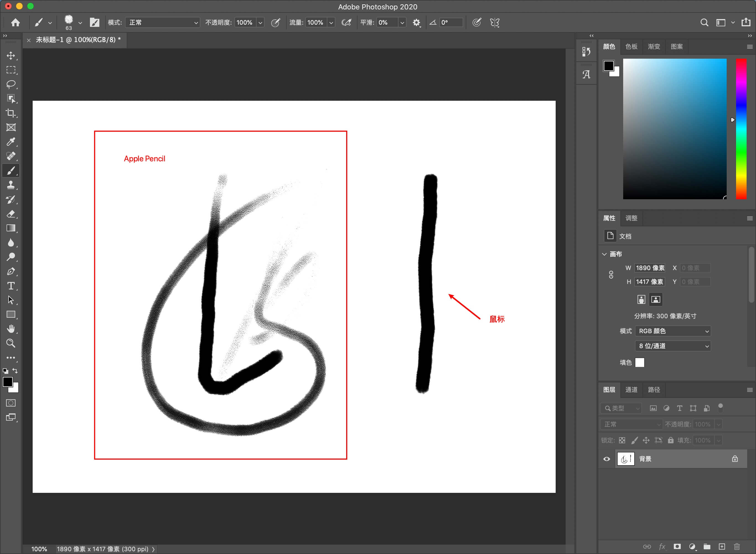
Task: Select the Crop tool
Action: click(x=11, y=113)
